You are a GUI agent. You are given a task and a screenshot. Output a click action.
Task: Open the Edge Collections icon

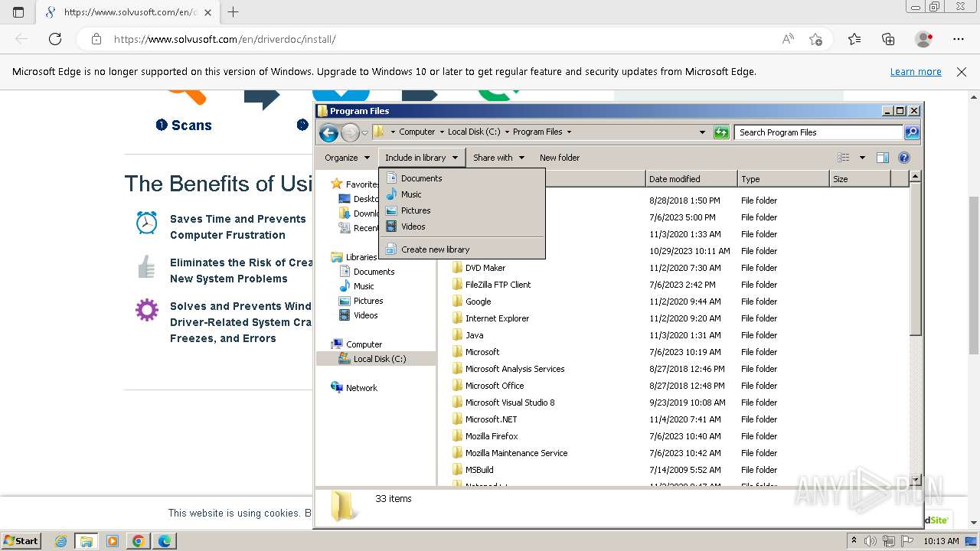(x=888, y=39)
